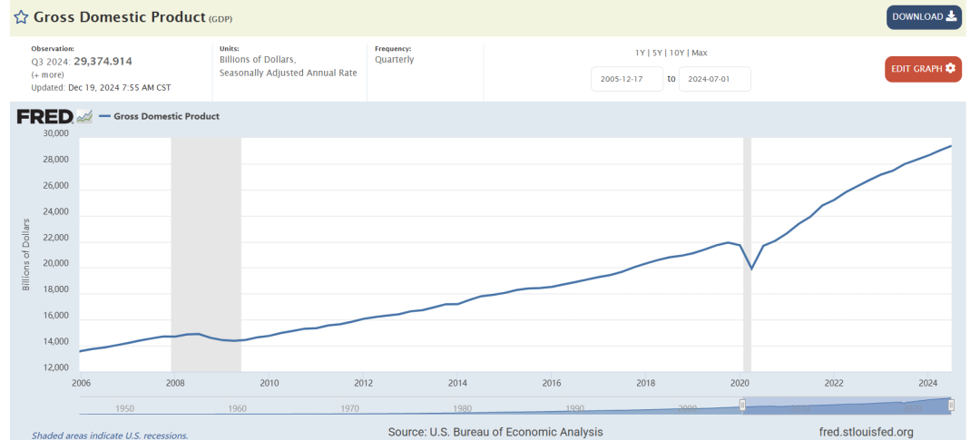Click the 1950 label in the navigator
980x440 pixels.
coord(125,409)
